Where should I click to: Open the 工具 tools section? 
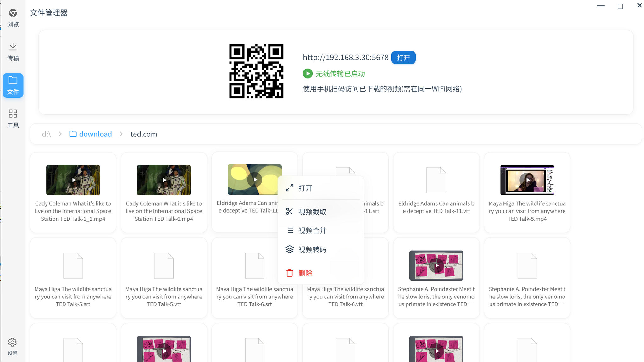click(13, 119)
